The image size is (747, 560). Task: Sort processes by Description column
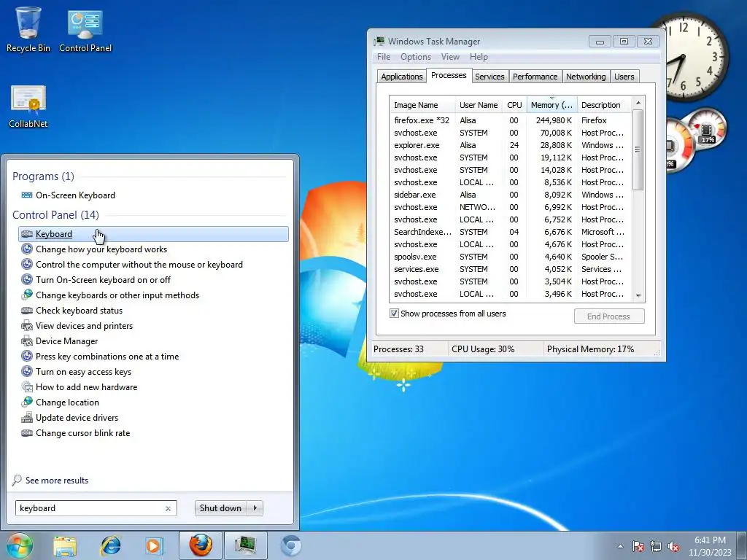coord(603,105)
